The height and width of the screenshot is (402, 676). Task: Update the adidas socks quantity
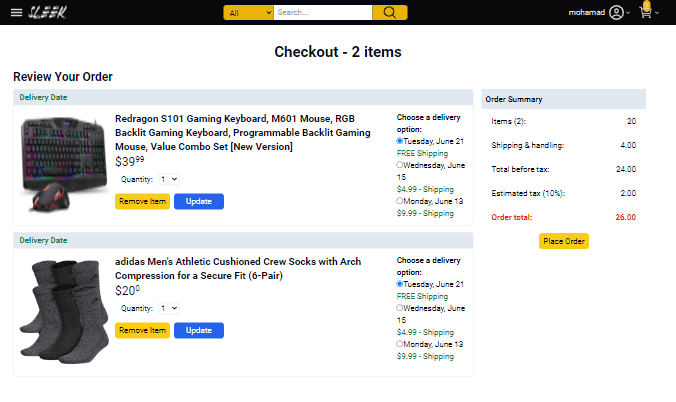coord(198,330)
